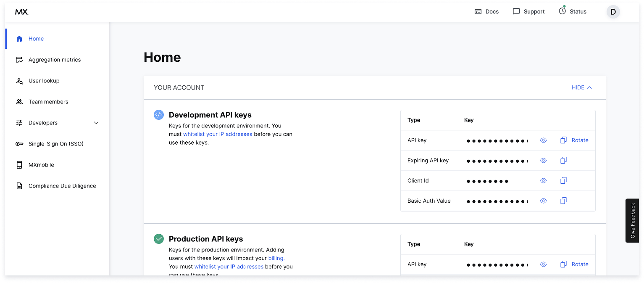This screenshot has height=283, width=644.
Task: Click the Home page title
Action: point(162,57)
